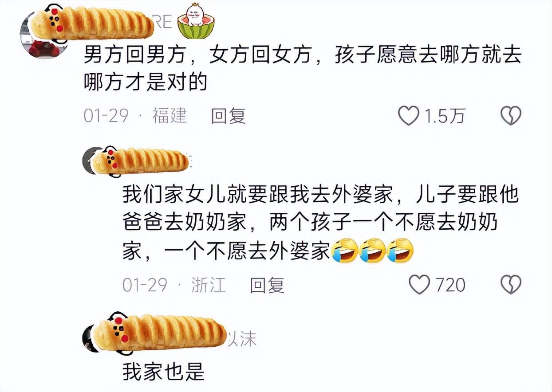Tap the 720 like count
Screen dimensions: 552x392
click(x=450, y=285)
